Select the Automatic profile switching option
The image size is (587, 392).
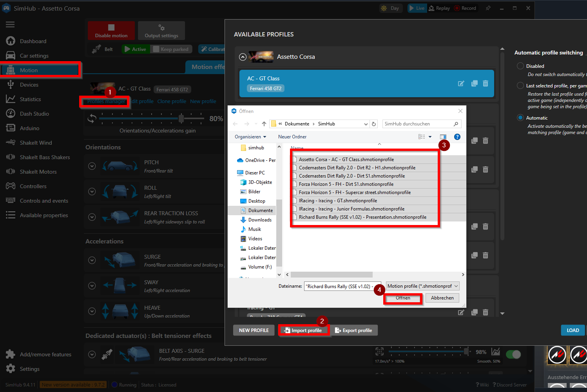click(520, 118)
